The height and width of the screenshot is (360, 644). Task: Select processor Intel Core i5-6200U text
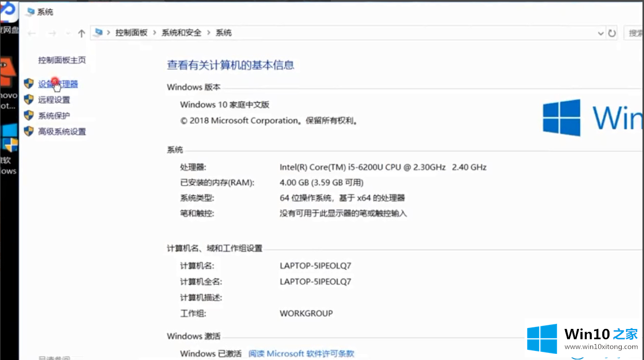coord(383,167)
